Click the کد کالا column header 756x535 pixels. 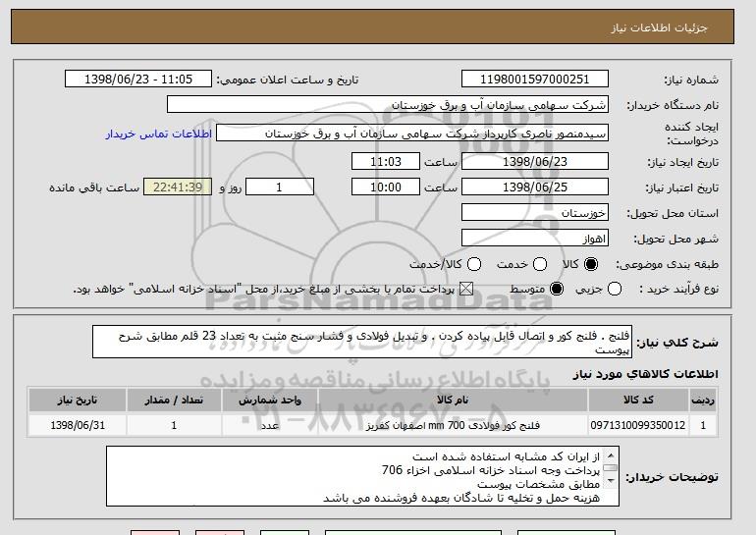point(638,401)
